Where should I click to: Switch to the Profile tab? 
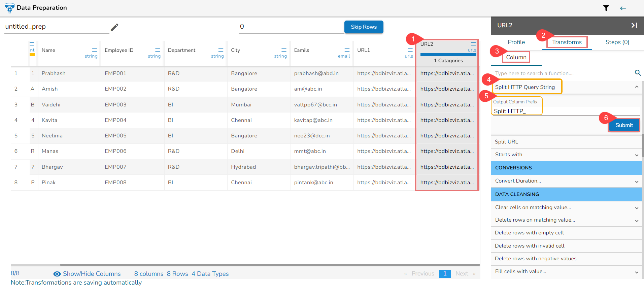[516, 42]
